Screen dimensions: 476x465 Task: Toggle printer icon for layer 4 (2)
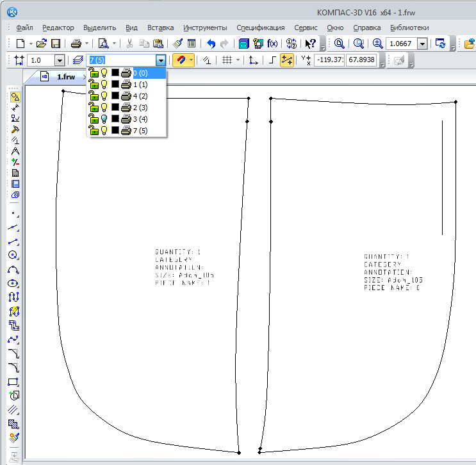click(126, 95)
